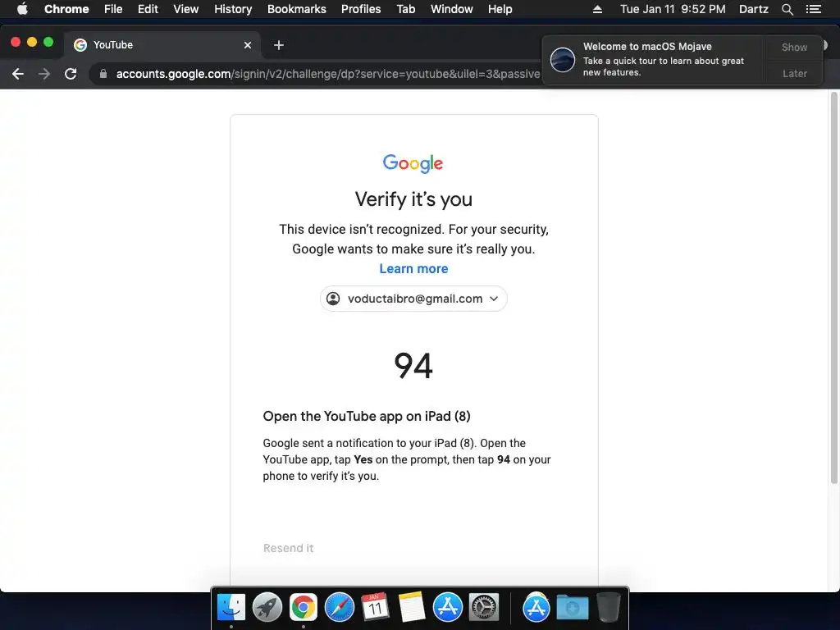Open App Store from the Dock
Viewport: 840px width, 630px height.
(447, 608)
